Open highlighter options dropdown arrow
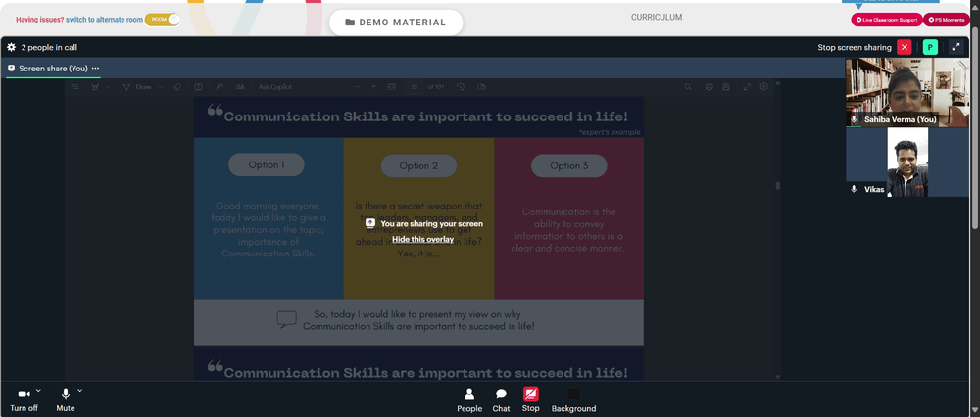The width and height of the screenshot is (980, 417). pyautogui.click(x=107, y=87)
